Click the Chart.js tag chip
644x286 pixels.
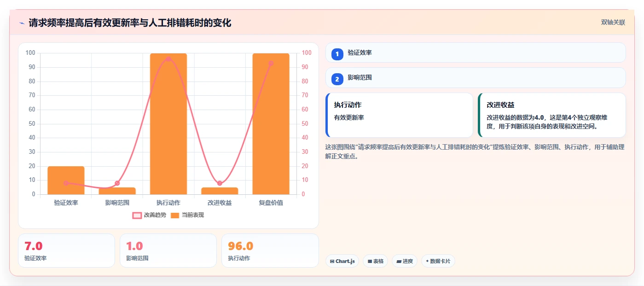coord(342,261)
